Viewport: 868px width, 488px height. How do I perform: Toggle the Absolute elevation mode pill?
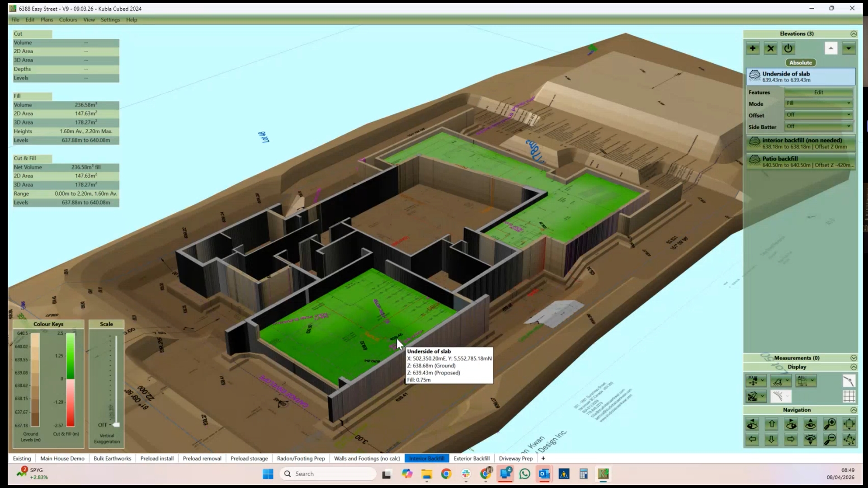[801, 62]
